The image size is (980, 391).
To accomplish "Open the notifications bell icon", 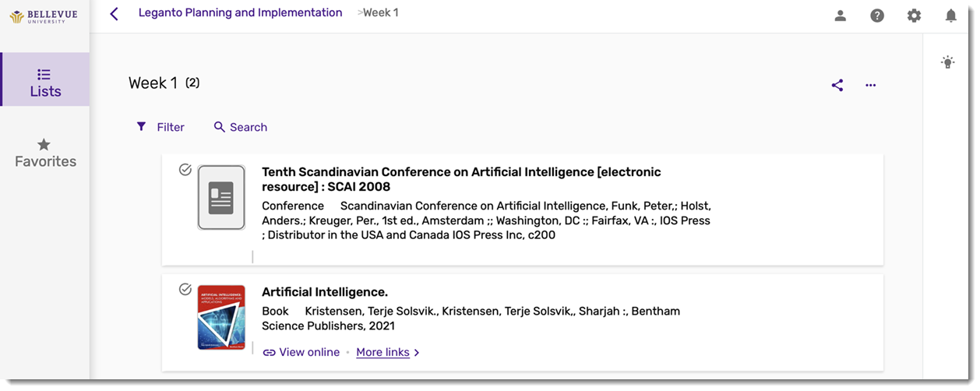I will pyautogui.click(x=950, y=16).
